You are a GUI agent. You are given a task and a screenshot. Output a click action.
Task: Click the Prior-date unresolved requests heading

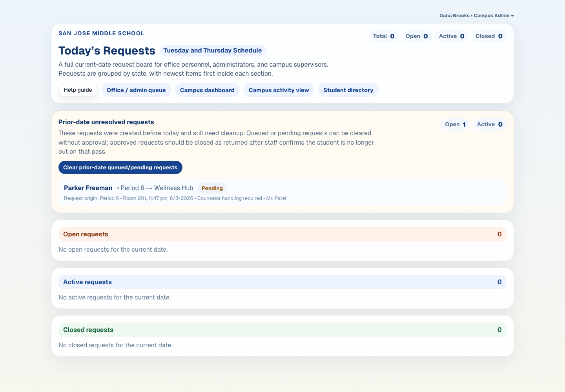tap(106, 122)
